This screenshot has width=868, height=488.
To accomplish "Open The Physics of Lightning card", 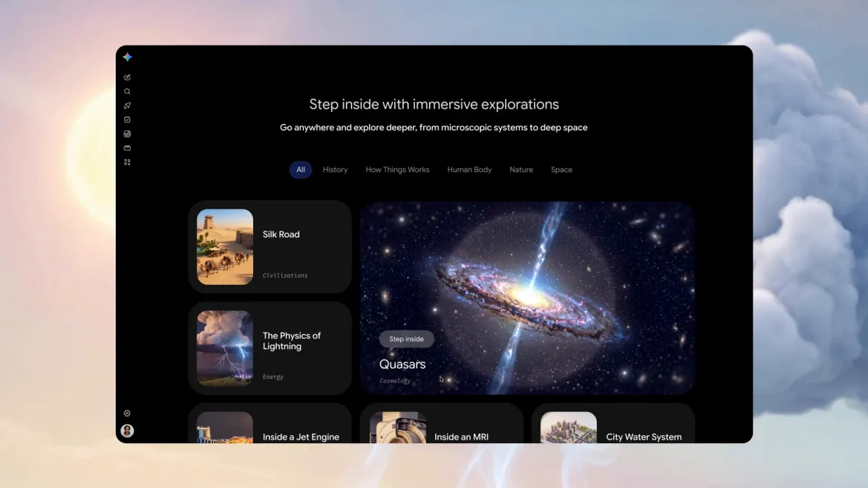I will [270, 348].
